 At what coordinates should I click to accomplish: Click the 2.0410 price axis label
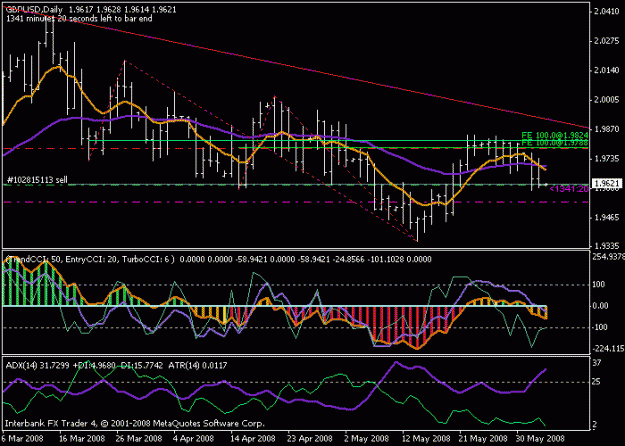(606, 12)
